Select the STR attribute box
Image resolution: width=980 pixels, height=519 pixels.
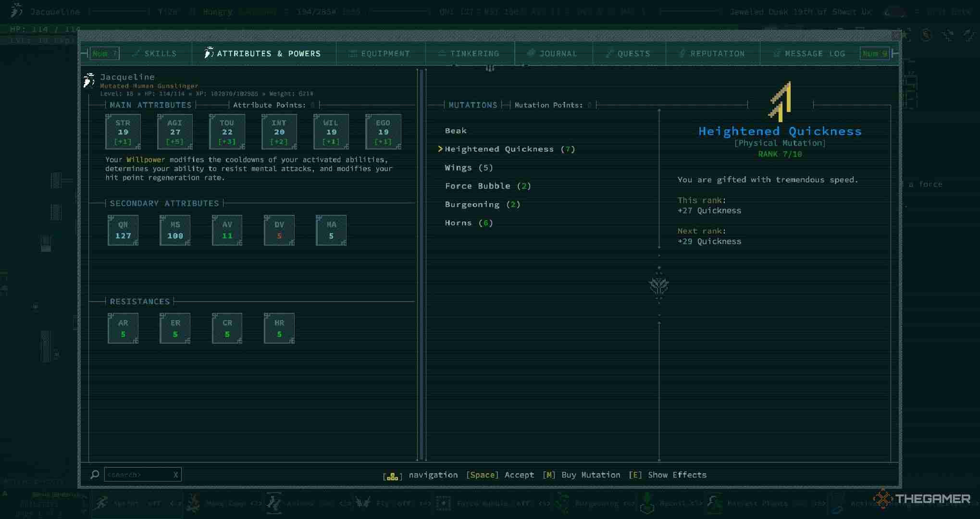click(x=123, y=132)
